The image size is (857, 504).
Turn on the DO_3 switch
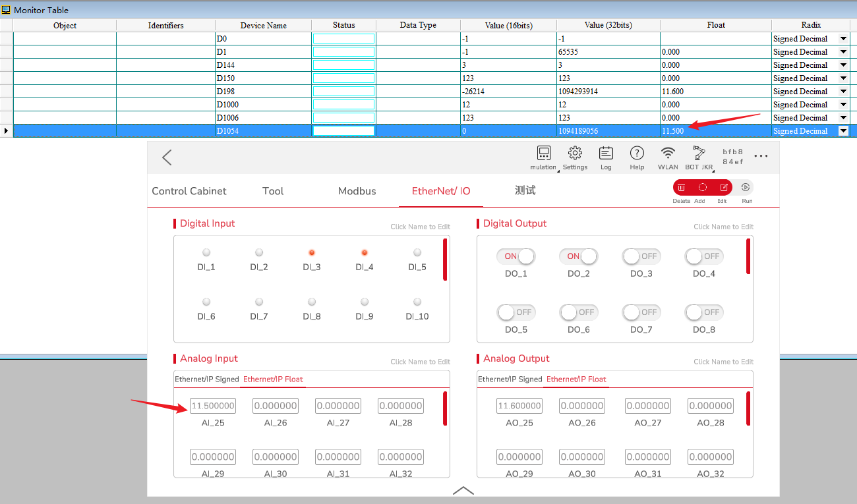(x=641, y=256)
